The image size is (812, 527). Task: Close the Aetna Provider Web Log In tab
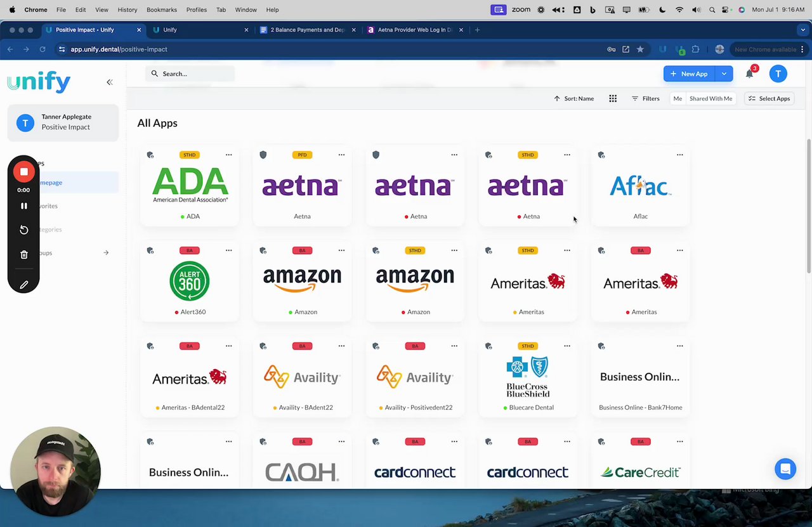(461, 30)
